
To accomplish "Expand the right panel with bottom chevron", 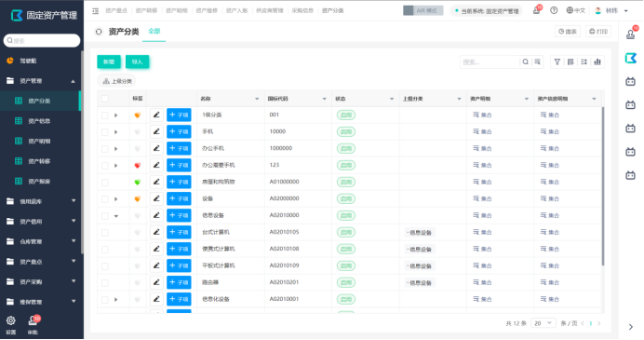I will [631, 327].
